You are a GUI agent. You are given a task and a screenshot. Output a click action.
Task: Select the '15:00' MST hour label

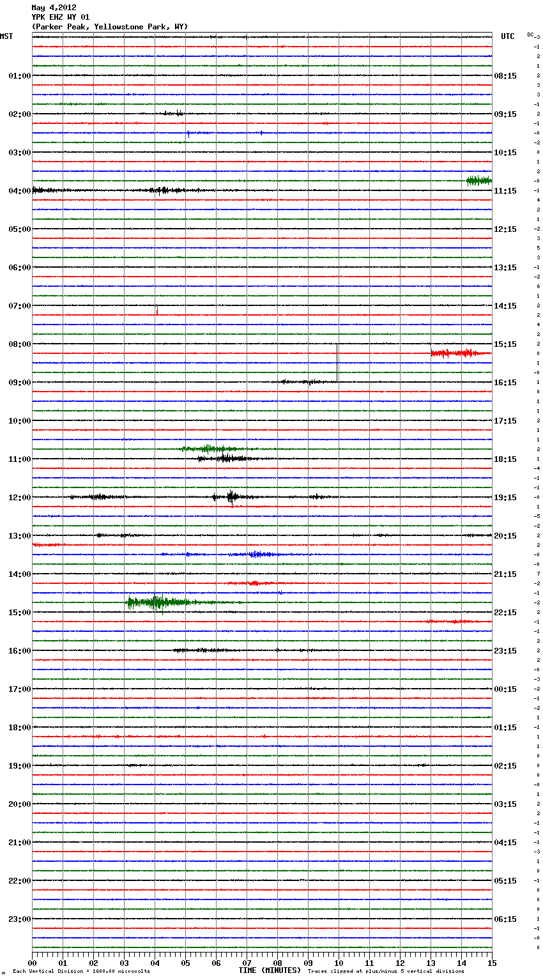20,613
